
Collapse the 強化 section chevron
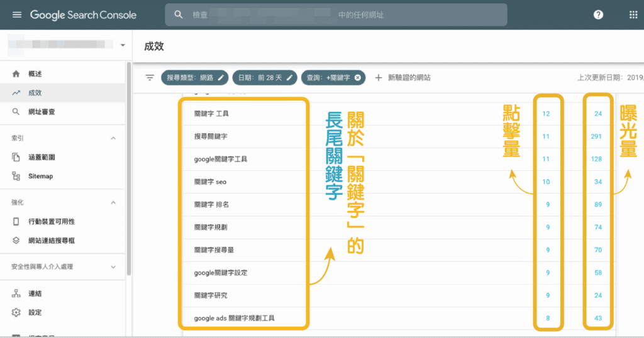click(x=113, y=203)
